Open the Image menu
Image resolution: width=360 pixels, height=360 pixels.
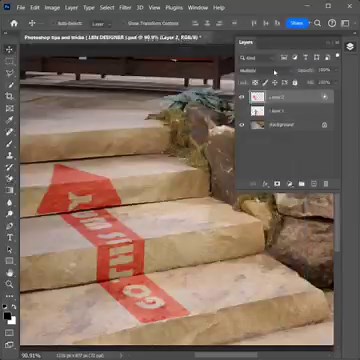coord(52,7)
